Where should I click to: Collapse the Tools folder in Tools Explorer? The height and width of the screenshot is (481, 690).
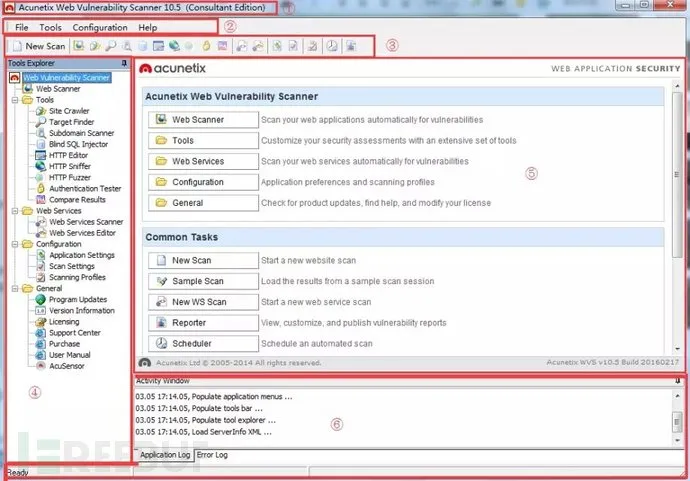pyautogui.click(x=15, y=100)
